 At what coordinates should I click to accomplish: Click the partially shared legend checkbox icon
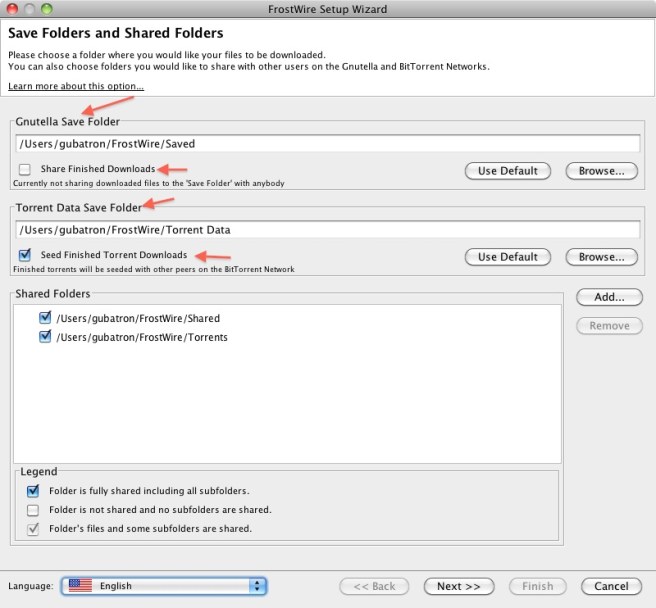pyautogui.click(x=33, y=528)
